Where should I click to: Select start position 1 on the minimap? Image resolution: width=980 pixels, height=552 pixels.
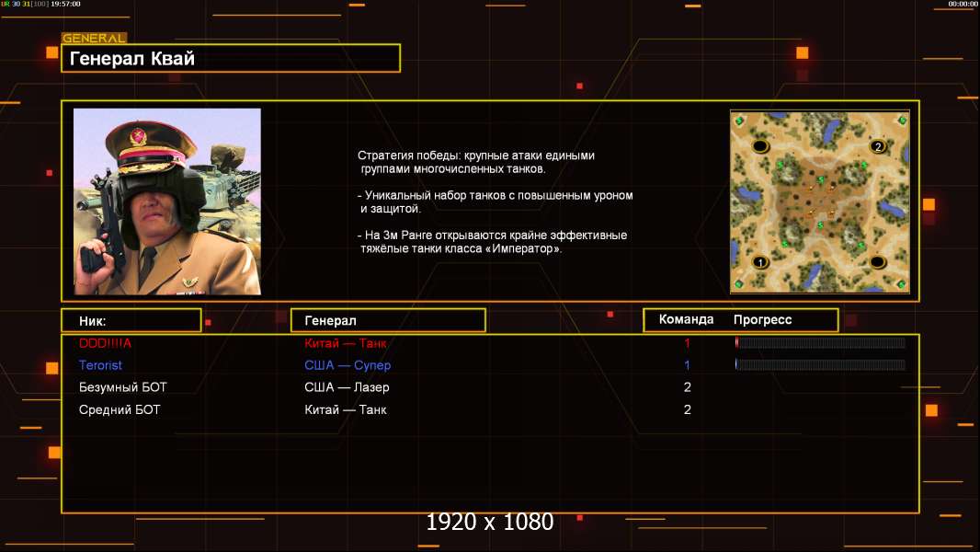point(760,262)
